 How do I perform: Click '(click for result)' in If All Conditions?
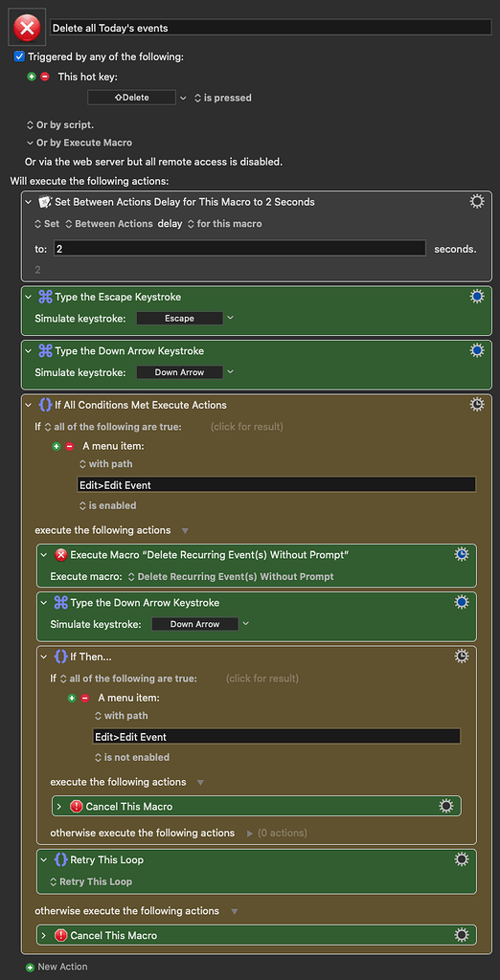tap(246, 427)
